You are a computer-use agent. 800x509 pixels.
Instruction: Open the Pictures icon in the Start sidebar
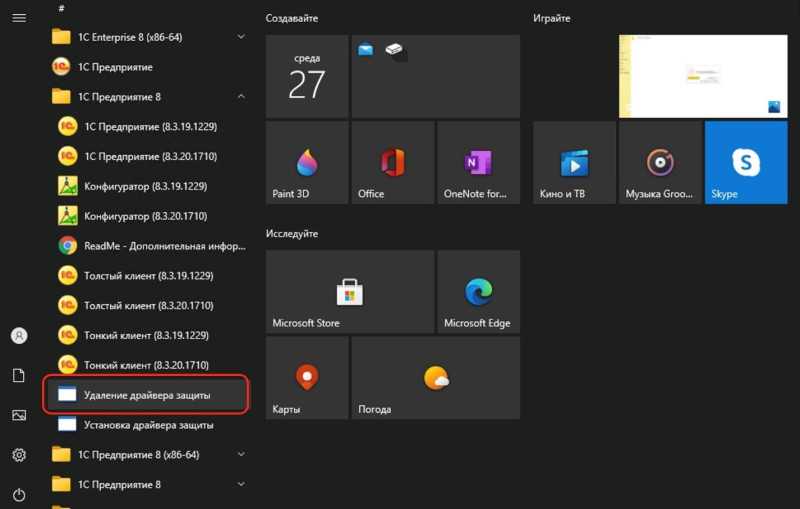[x=19, y=415]
